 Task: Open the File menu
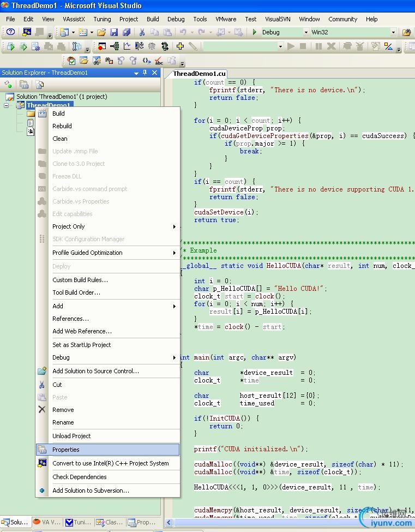click(10, 19)
